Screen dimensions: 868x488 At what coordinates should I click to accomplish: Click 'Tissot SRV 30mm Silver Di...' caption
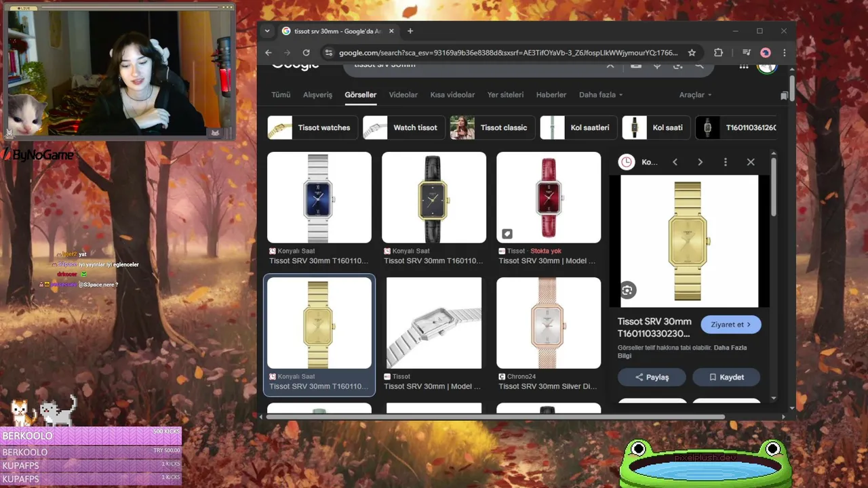pos(548,386)
